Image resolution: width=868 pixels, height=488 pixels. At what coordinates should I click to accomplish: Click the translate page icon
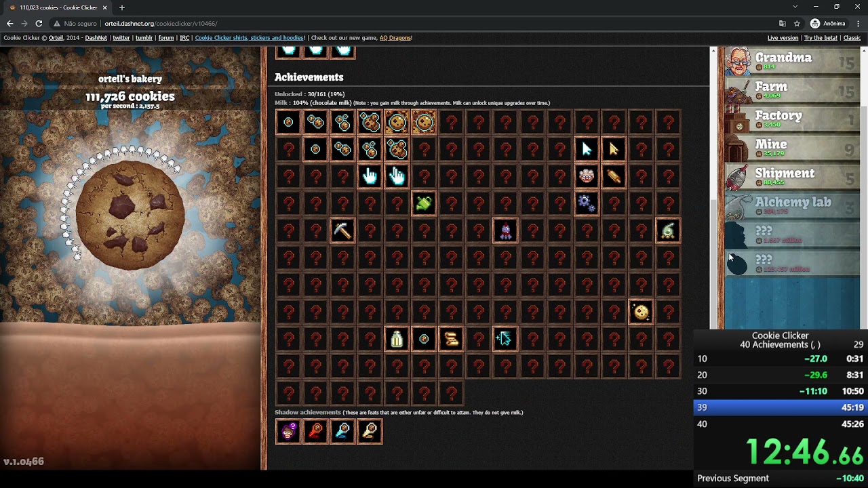tap(783, 23)
